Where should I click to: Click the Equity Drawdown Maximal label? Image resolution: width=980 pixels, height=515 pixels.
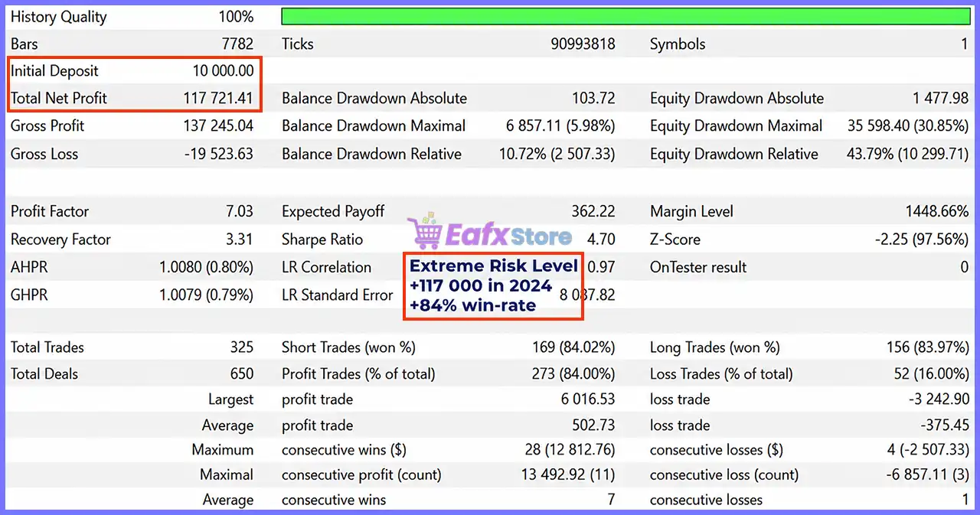pyautogui.click(x=737, y=126)
